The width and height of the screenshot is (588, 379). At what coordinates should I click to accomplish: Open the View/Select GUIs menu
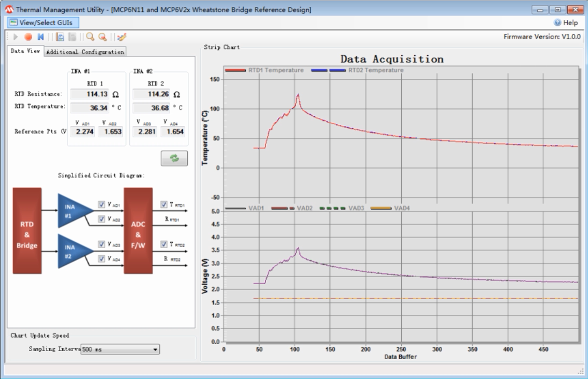pyautogui.click(x=43, y=23)
